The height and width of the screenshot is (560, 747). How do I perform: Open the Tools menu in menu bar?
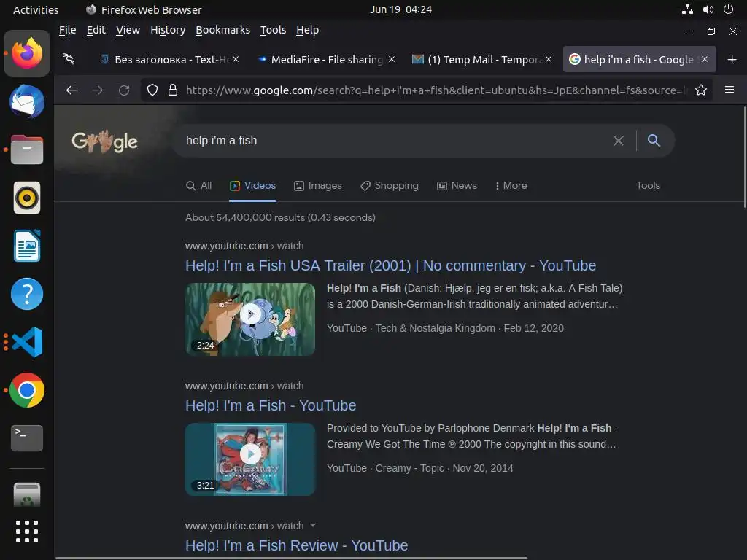(273, 30)
